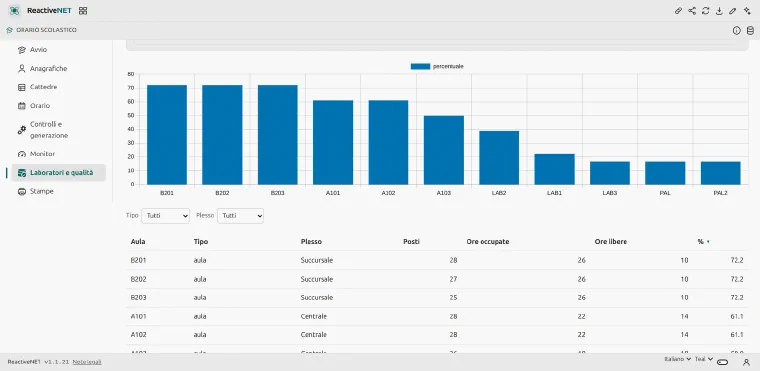Open the Cattedre menu item
Screen dimensions: 760x371
click(59, 87)
